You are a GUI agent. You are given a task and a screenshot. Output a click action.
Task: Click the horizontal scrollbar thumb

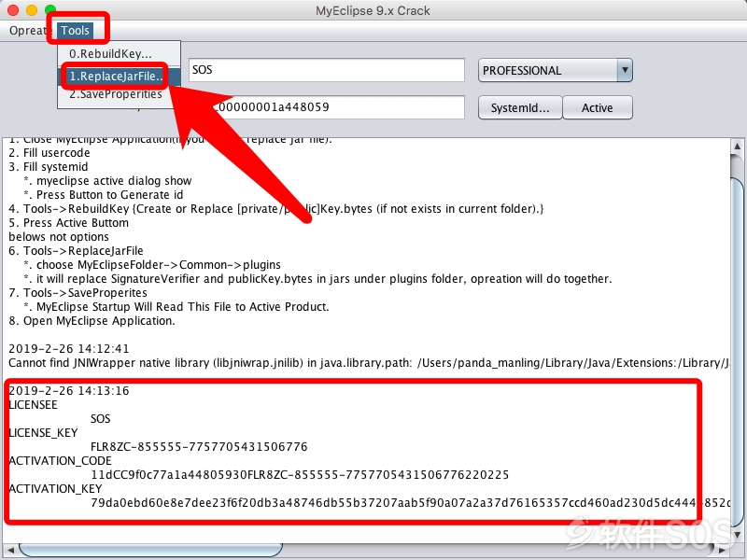[150, 550]
